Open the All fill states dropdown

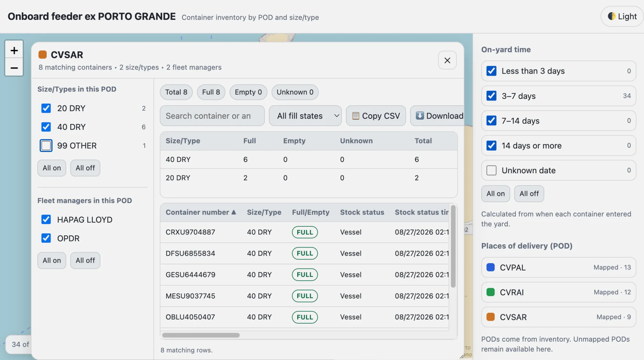point(305,116)
